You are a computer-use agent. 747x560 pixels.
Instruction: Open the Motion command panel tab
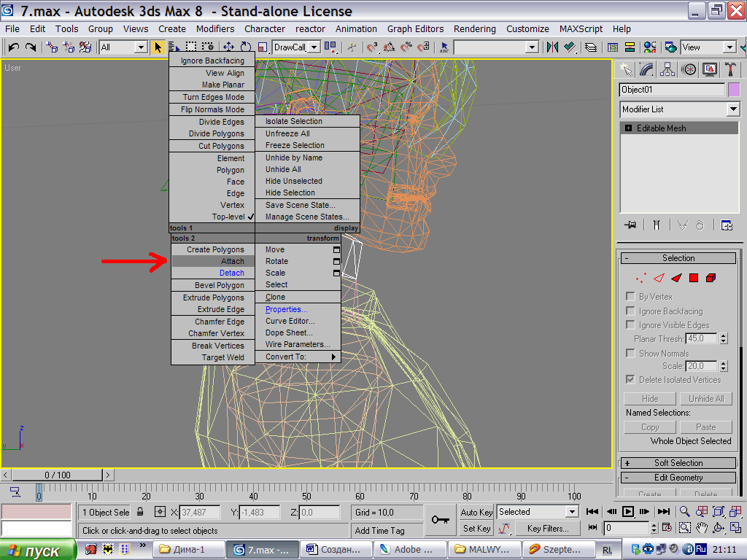pyautogui.click(x=689, y=70)
